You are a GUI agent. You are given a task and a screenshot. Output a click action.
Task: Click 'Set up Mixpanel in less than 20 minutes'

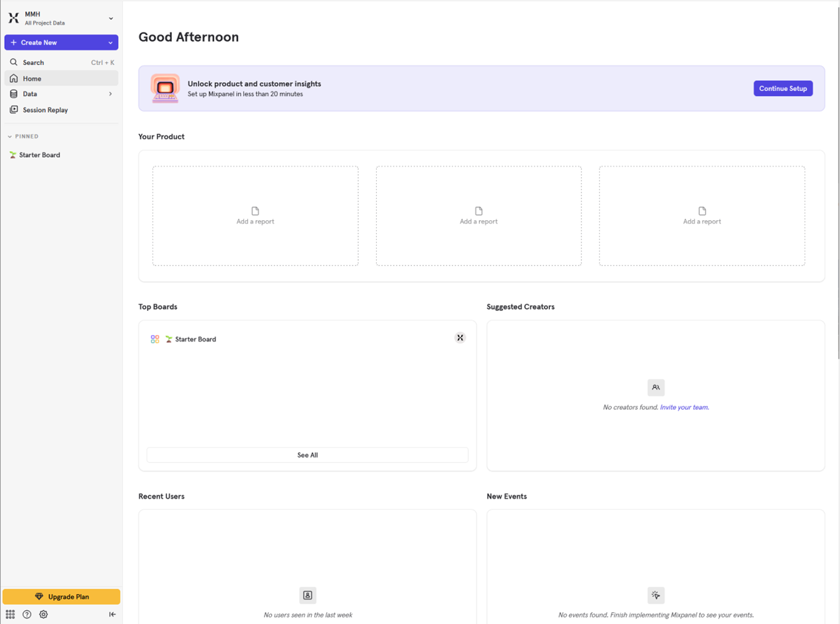245,94
